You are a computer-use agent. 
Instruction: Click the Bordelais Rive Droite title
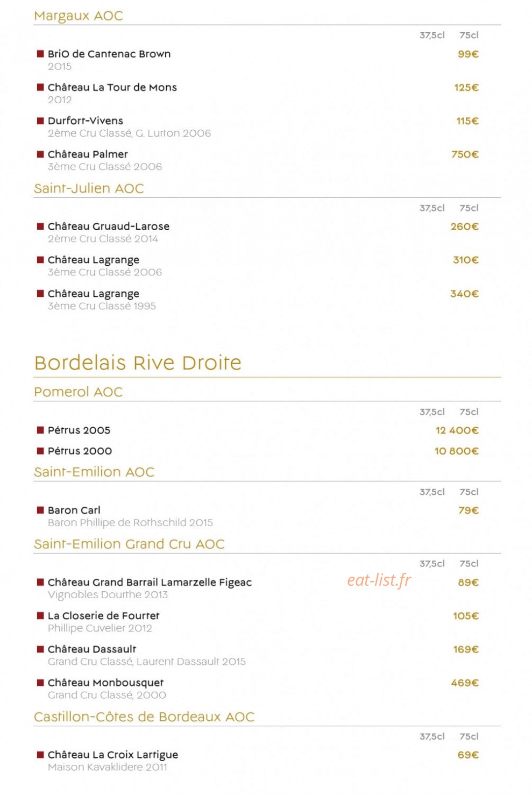point(138,363)
